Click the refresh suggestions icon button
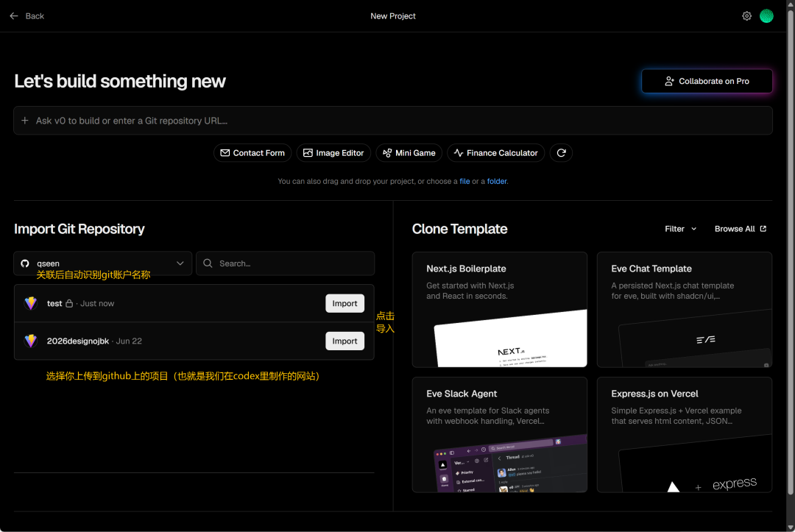Image resolution: width=795 pixels, height=532 pixels. pyautogui.click(x=561, y=153)
